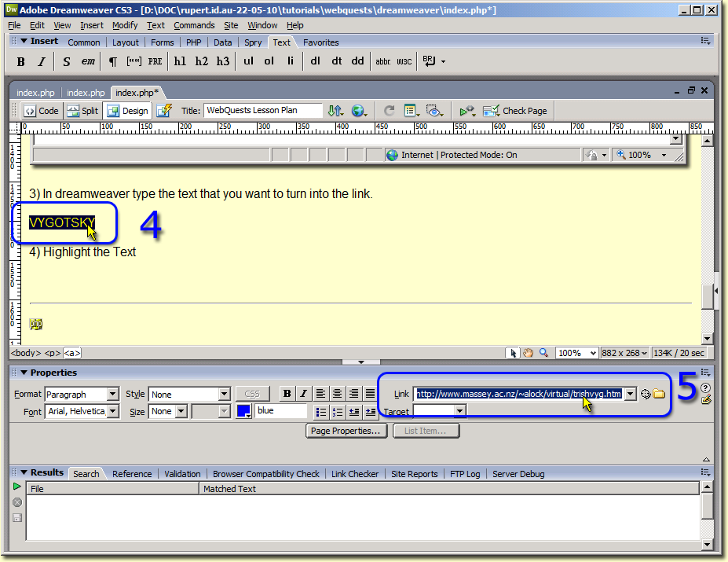Insert a Block Quote with quote icon
Viewport: 728px width, 562px height.
[x=134, y=61]
